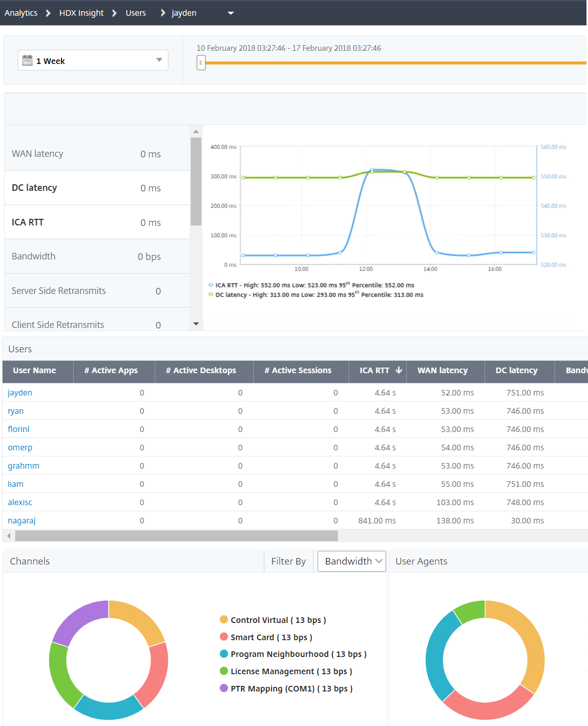Click the Control Virtual legend color dot
Screen dimensions: 588x726
(x=224, y=619)
